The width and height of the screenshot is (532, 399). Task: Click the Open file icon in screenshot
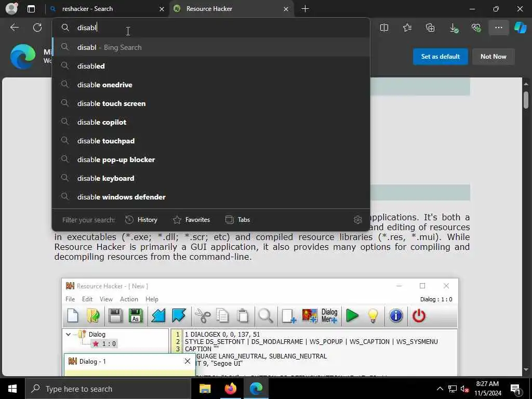(94, 316)
